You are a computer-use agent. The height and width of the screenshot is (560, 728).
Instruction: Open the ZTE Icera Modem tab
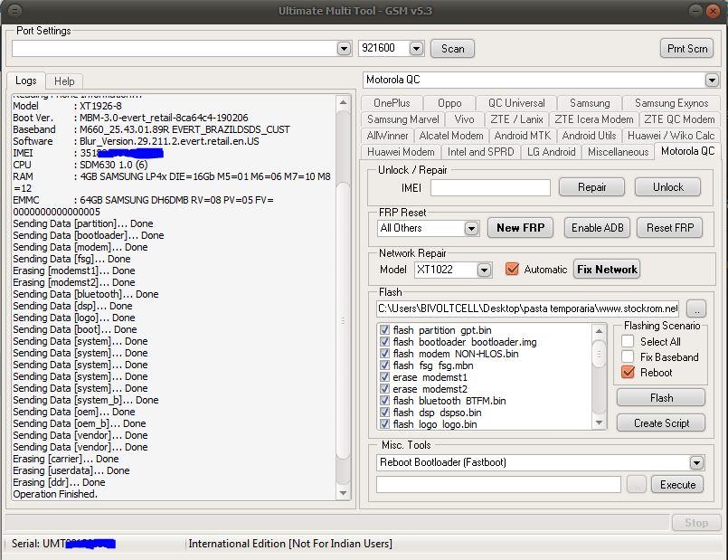(594, 119)
